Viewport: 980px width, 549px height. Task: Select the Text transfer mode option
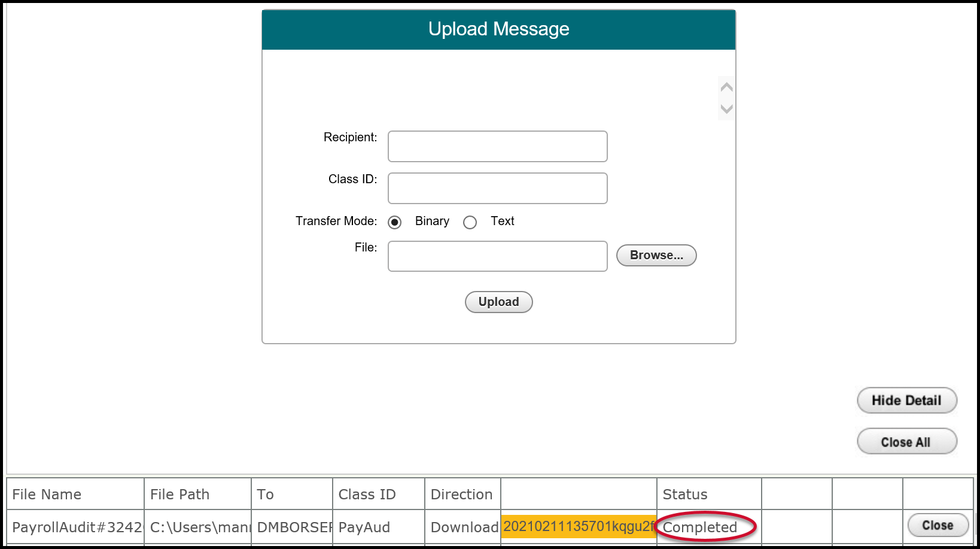point(470,222)
